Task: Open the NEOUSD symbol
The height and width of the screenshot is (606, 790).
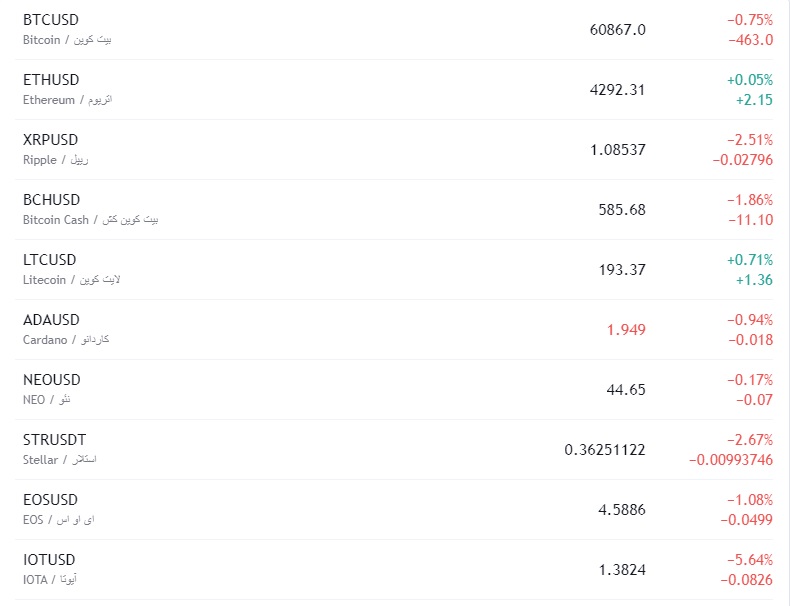Action: (52, 380)
